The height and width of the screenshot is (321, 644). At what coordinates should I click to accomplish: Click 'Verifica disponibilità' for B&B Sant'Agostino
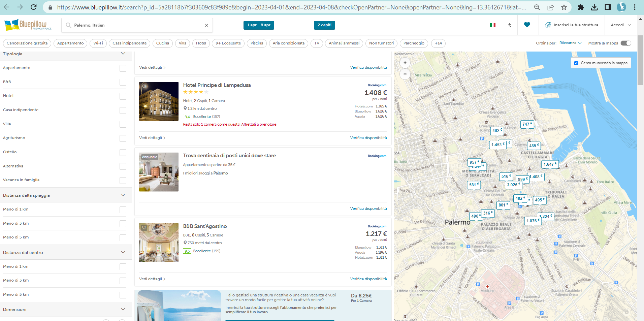[x=368, y=279]
